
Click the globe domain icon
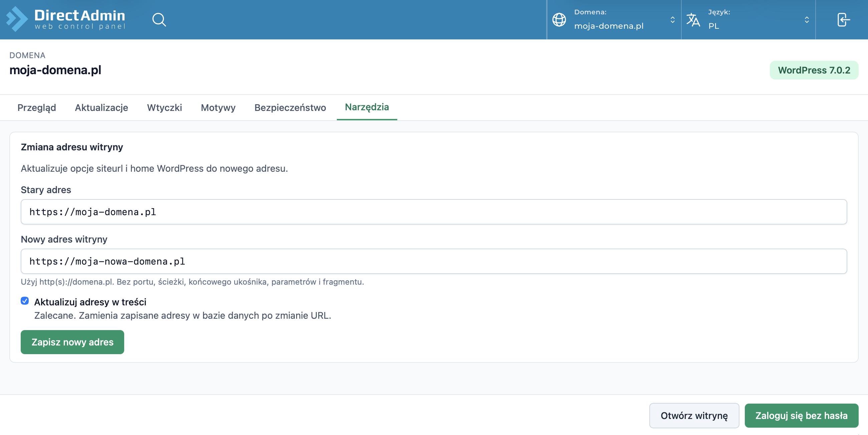559,20
